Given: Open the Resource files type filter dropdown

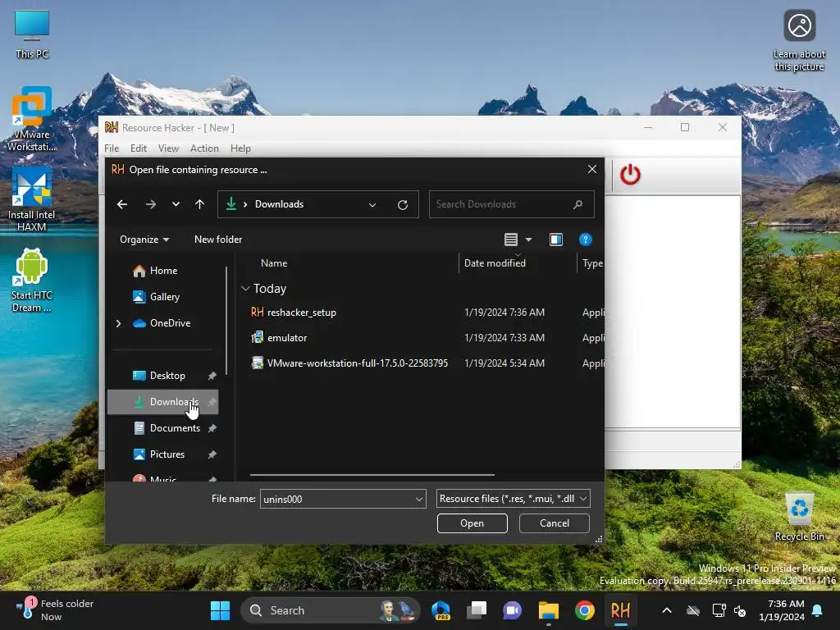Looking at the screenshot, I should [583, 499].
